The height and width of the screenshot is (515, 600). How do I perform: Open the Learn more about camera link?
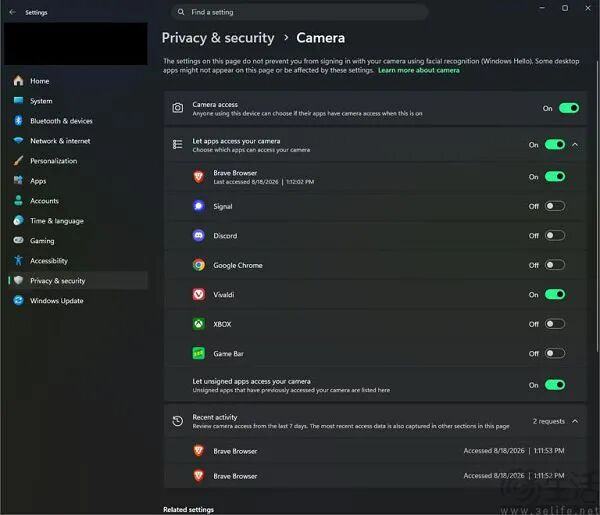point(419,70)
